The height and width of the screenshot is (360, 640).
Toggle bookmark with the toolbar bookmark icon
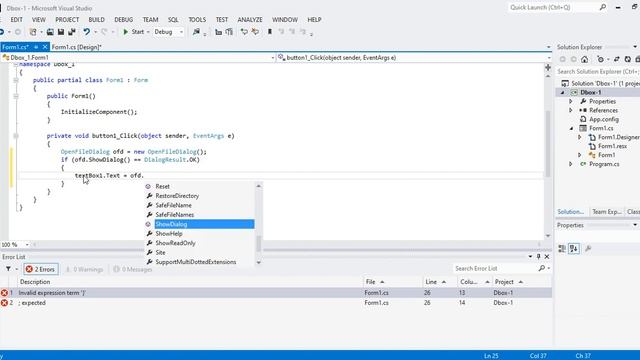[270, 32]
